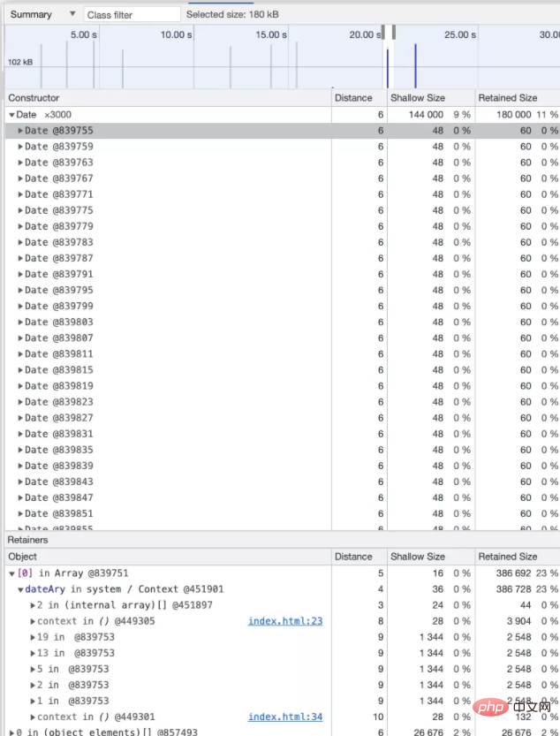Sort retainers by Object column header
The height and width of the screenshot is (736, 560).
tap(168, 557)
